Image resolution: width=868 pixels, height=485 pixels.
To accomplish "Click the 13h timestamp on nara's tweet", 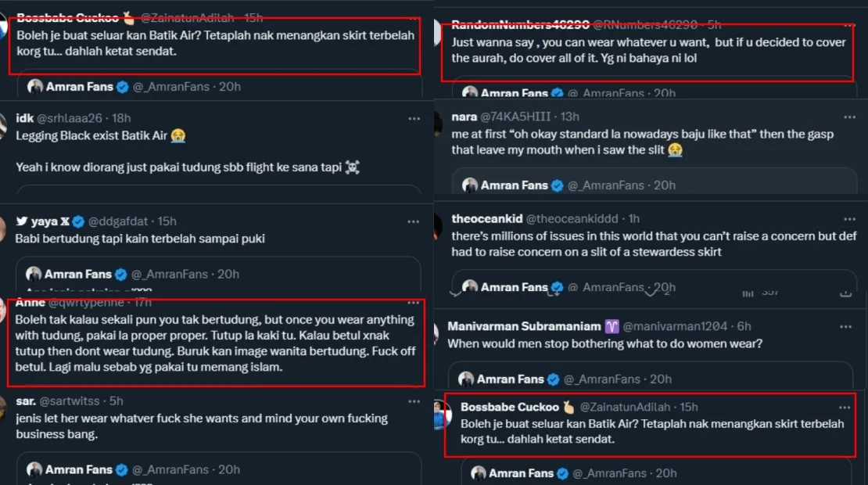I will (569, 117).
